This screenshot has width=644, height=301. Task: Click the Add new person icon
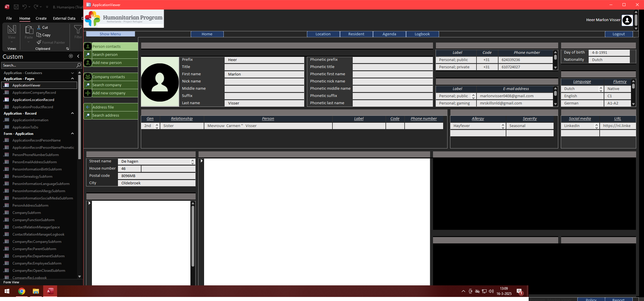88,63
